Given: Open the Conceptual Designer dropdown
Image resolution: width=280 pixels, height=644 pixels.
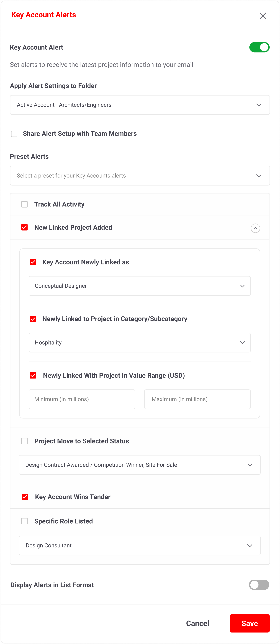Looking at the screenshot, I should [x=139, y=286].
